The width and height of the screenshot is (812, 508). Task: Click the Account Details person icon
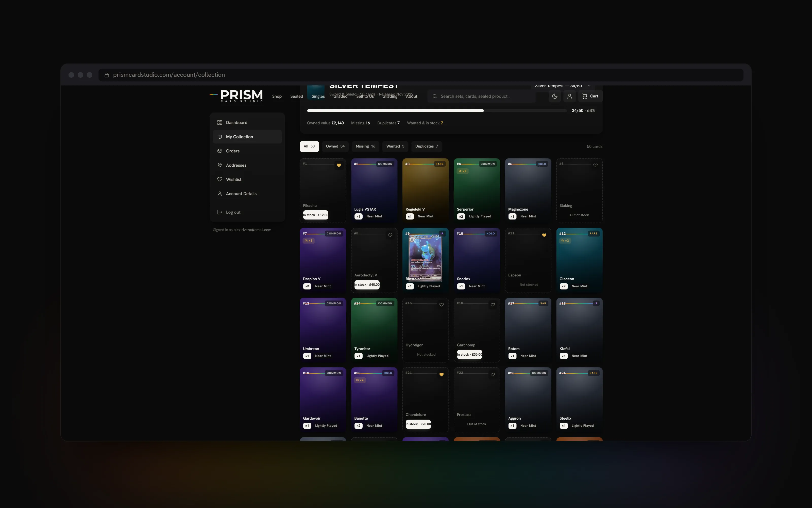(220, 194)
